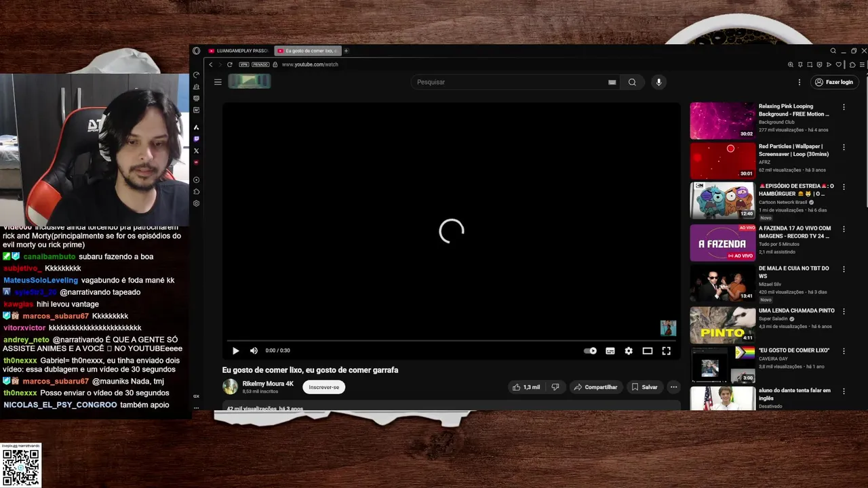Viewport: 868px width, 488px height.
Task: Open options for A FAZENDA 17 video
Action: [x=844, y=229]
